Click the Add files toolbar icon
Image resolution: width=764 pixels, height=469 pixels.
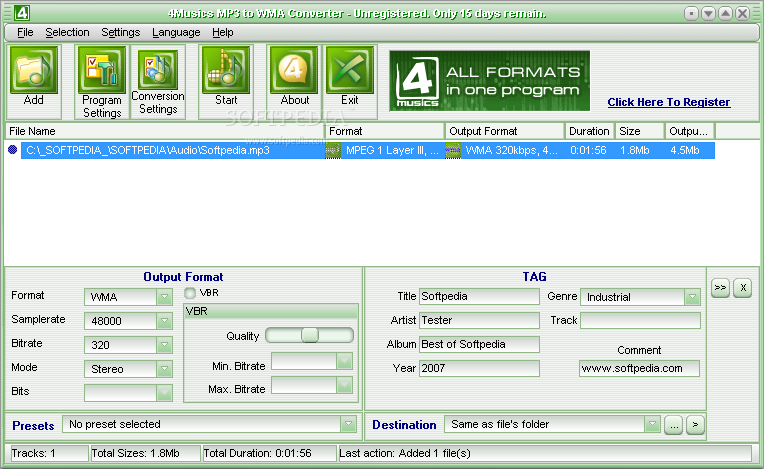[x=34, y=70]
